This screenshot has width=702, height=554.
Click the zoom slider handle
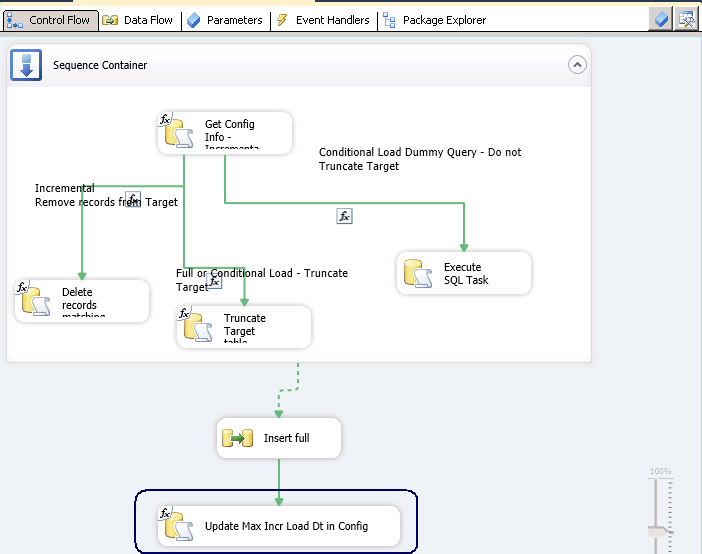[x=659, y=532]
